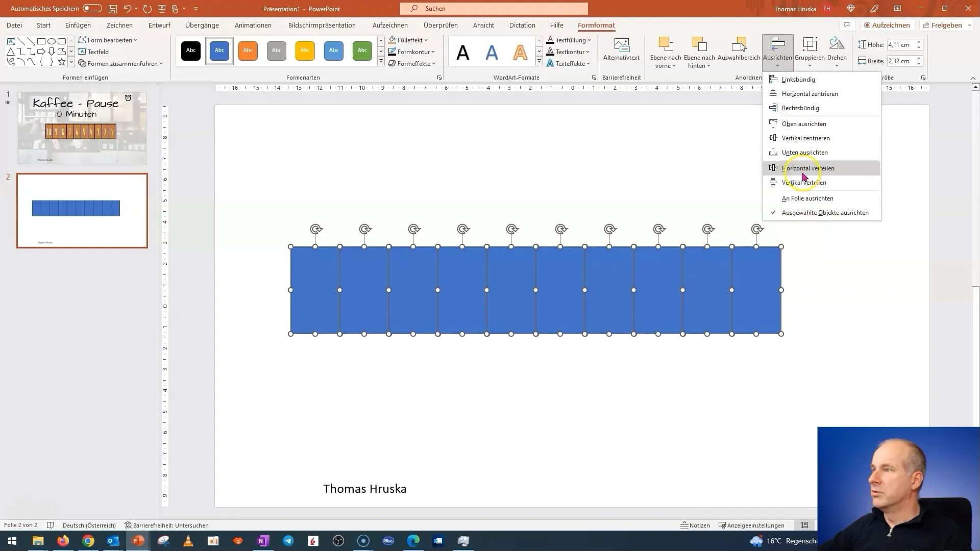This screenshot has width=980, height=551.
Task: Click the Höhe height input field
Action: coord(900,44)
